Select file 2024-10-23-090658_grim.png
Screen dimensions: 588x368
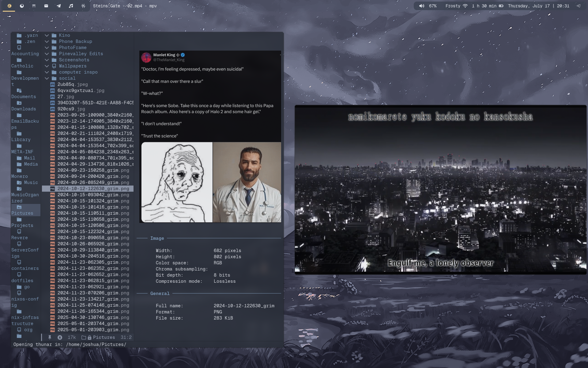click(93, 238)
